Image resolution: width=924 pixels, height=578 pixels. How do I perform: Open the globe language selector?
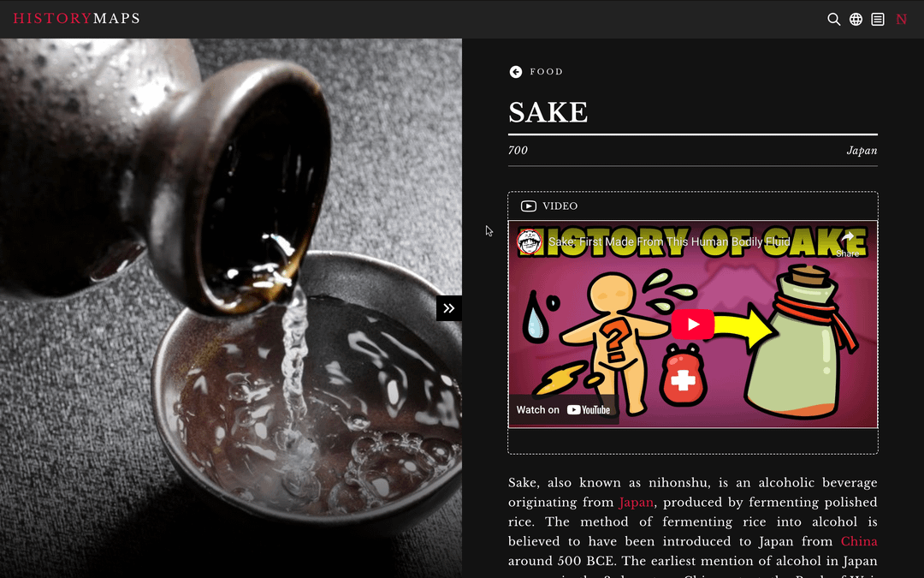856,19
